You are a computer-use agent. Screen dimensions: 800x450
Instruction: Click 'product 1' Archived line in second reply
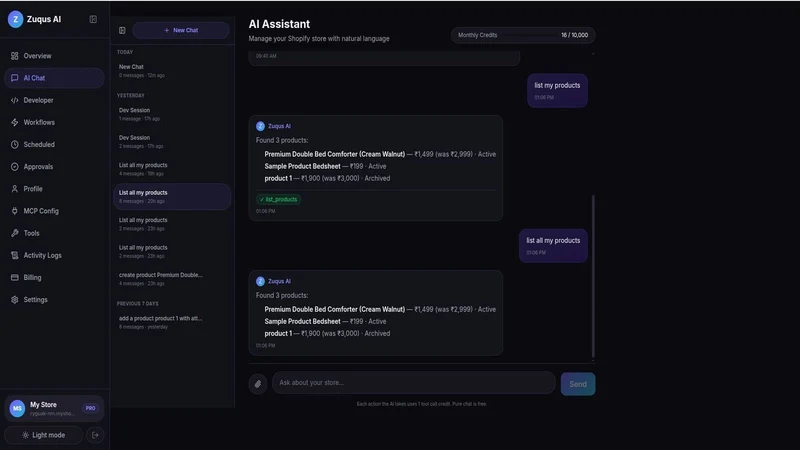pos(327,334)
